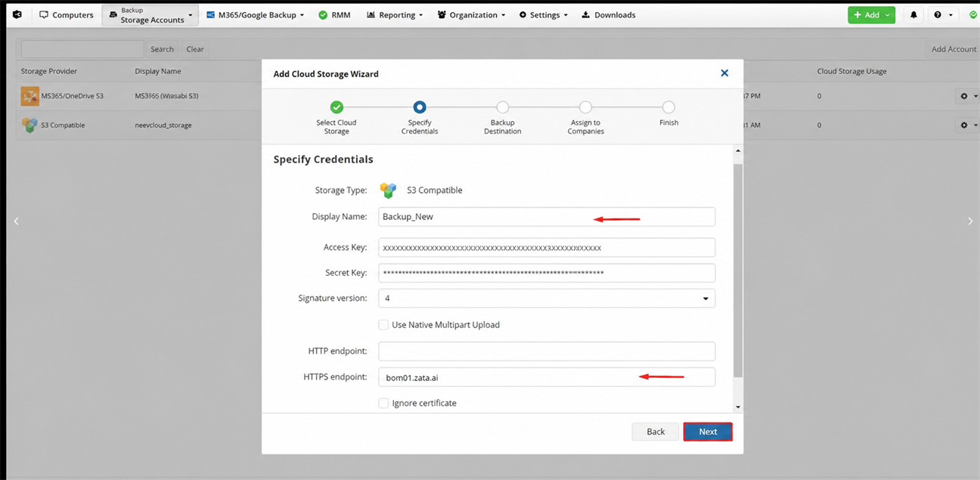The width and height of the screenshot is (980, 480).
Task: Click the Specify Credentials step circle
Action: [420, 107]
